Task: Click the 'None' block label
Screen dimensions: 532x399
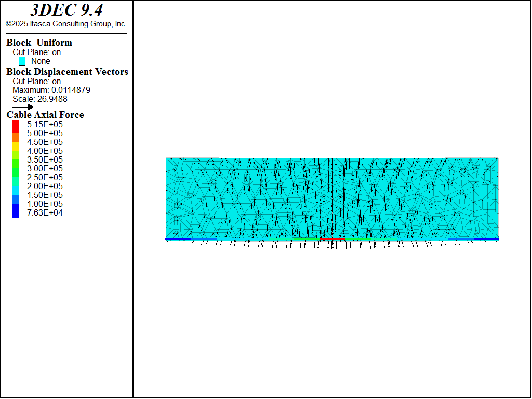Action: click(41, 61)
